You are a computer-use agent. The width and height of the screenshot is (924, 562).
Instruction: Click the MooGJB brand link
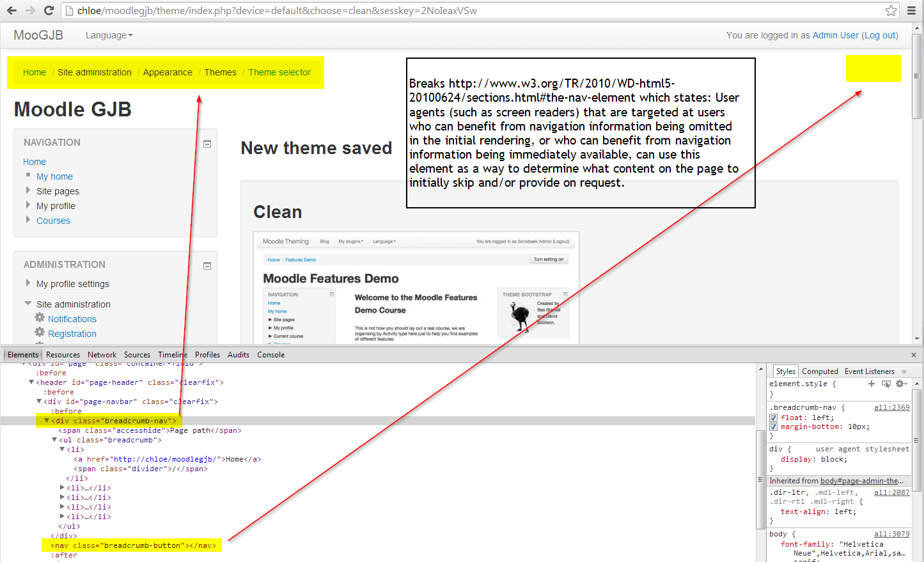tap(38, 35)
